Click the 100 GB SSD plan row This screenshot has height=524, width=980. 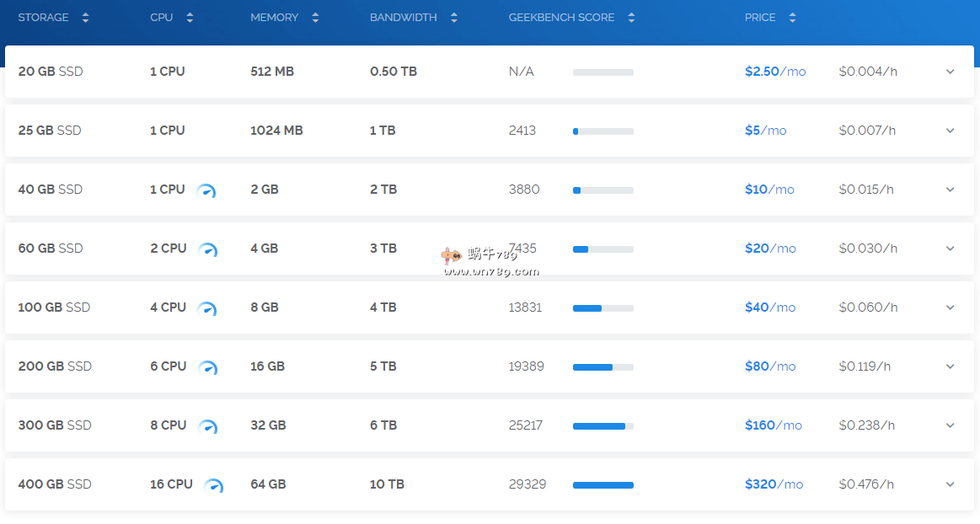[x=54, y=307]
